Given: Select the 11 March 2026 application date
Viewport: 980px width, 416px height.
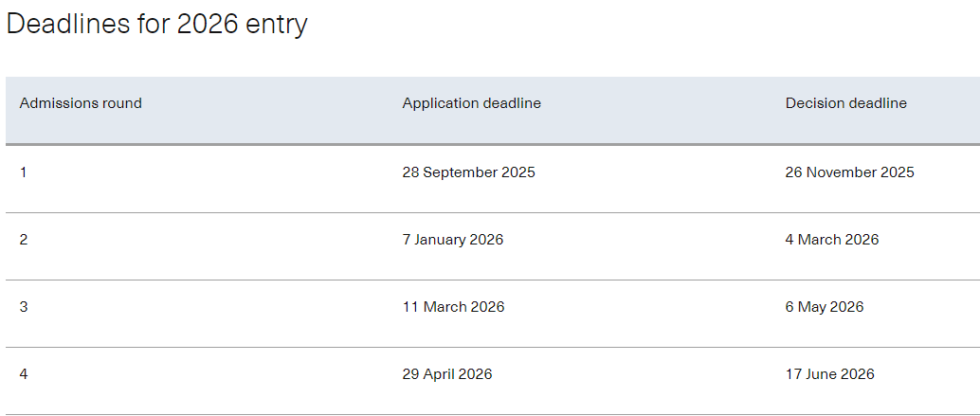Looking at the screenshot, I should pyautogui.click(x=453, y=307).
